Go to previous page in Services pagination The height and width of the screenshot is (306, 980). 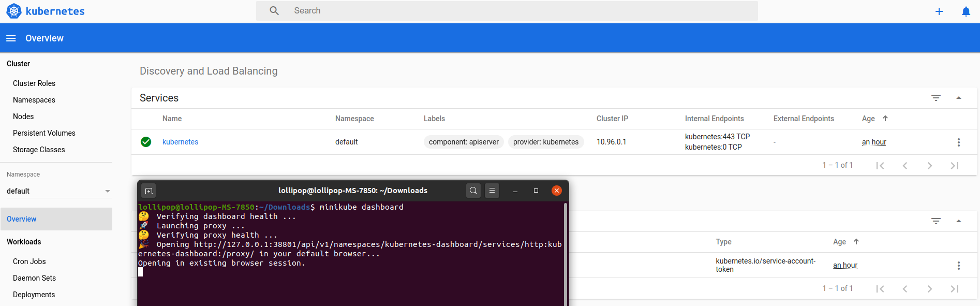[x=905, y=165]
